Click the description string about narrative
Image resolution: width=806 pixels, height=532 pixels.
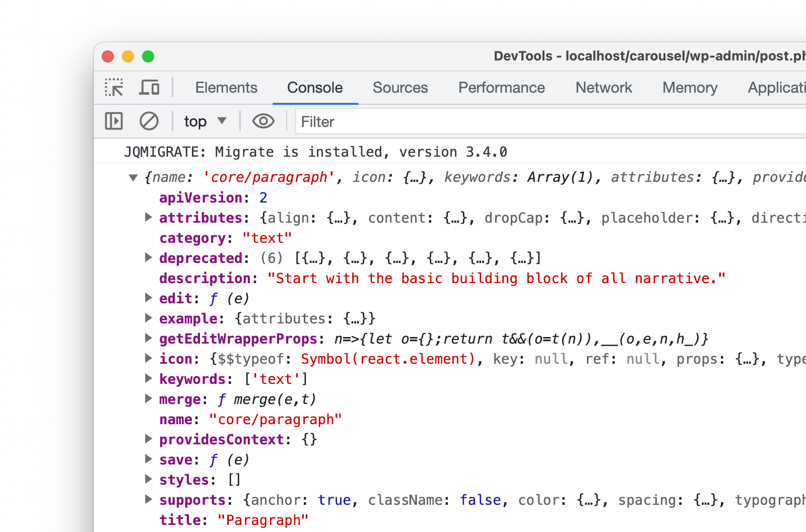tap(496, 278)
